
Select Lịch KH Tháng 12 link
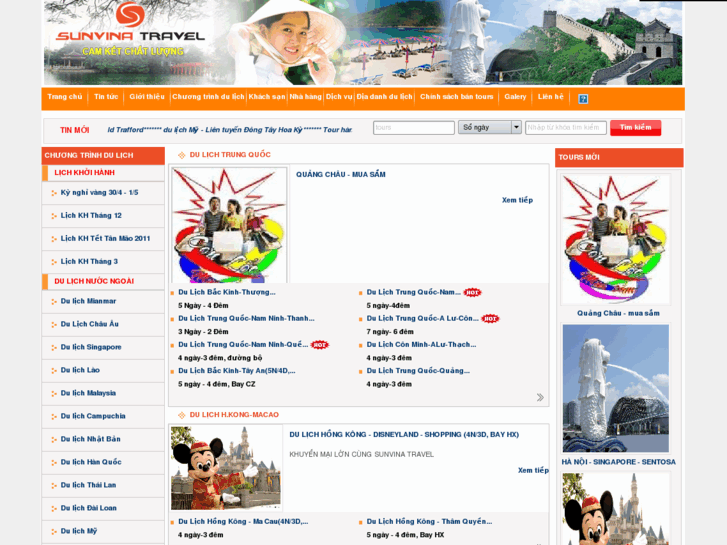pyautogui.click(x=91, y=216)
